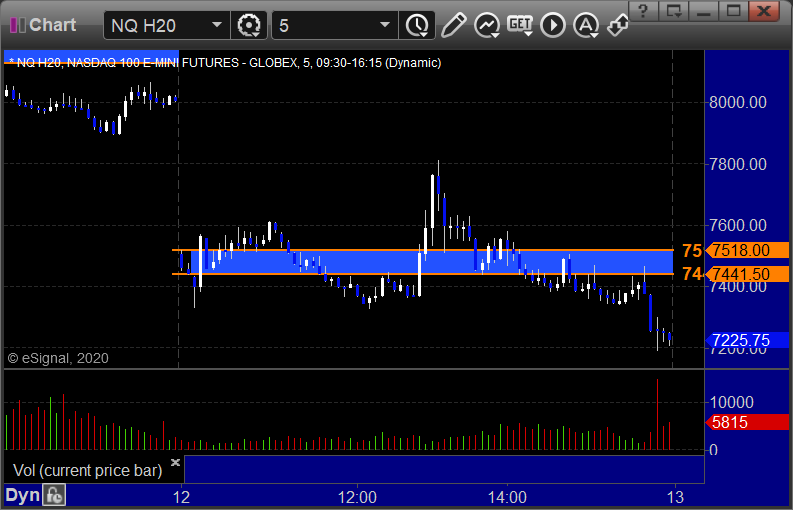Close the Chart window
Image resolution: width=793 pixels, height=510 pixels.
(764, 11)
